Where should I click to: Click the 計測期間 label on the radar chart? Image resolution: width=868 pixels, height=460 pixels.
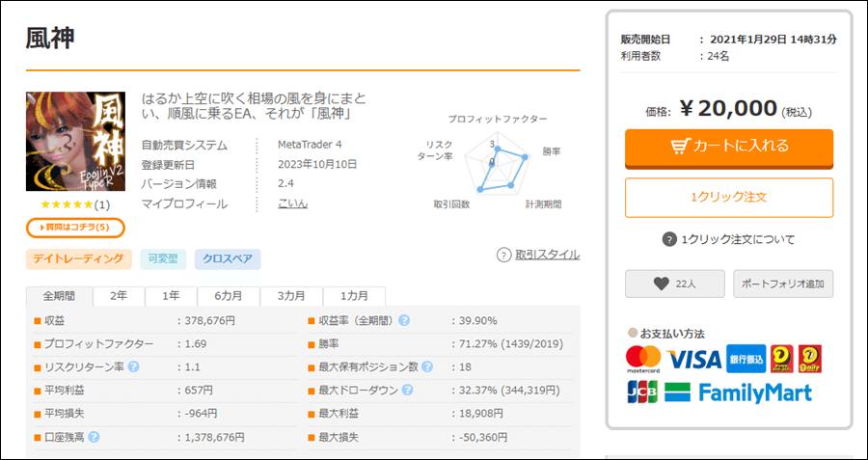543,204
